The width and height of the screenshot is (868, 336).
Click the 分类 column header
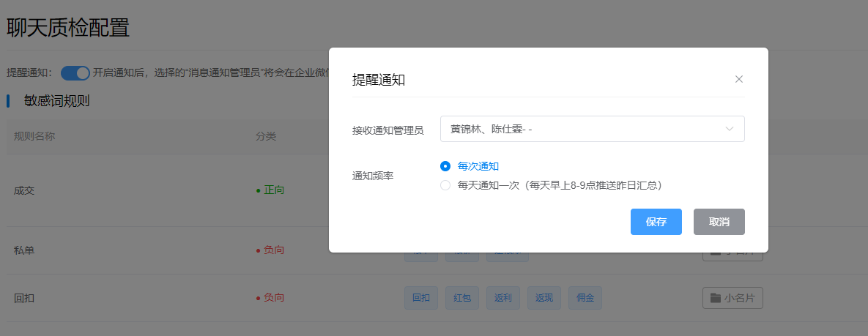tap(265, 136)
